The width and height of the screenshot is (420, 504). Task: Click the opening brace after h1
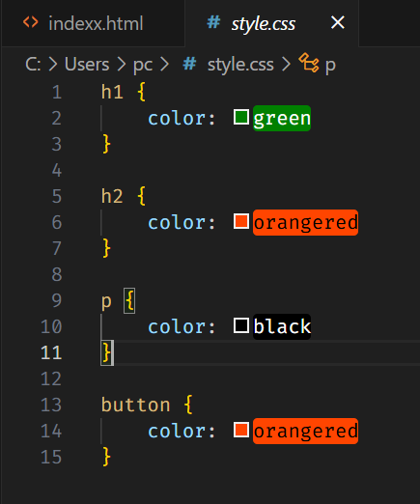[141, 92]
